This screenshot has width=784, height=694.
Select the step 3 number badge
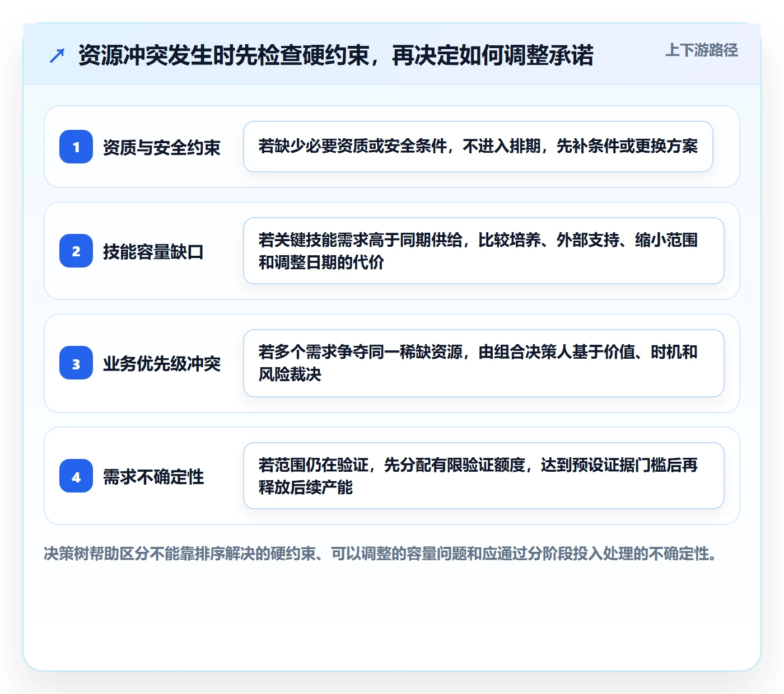[x=76, y=363]
